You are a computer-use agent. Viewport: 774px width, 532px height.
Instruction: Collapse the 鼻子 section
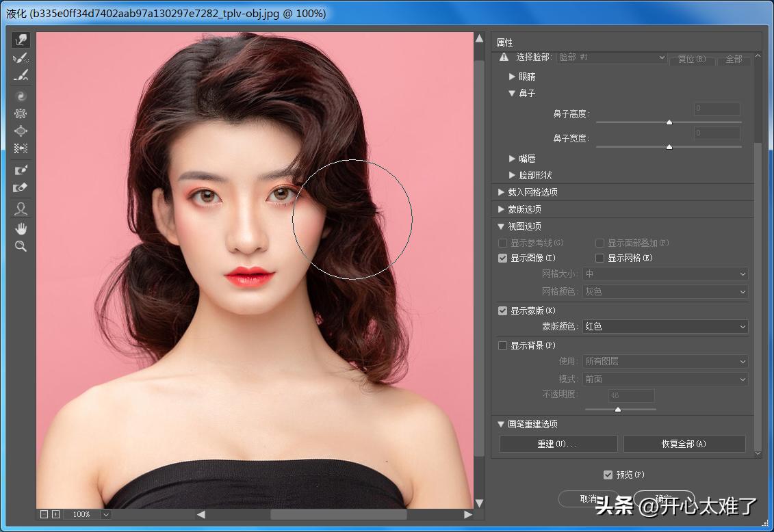pos(513,93)
